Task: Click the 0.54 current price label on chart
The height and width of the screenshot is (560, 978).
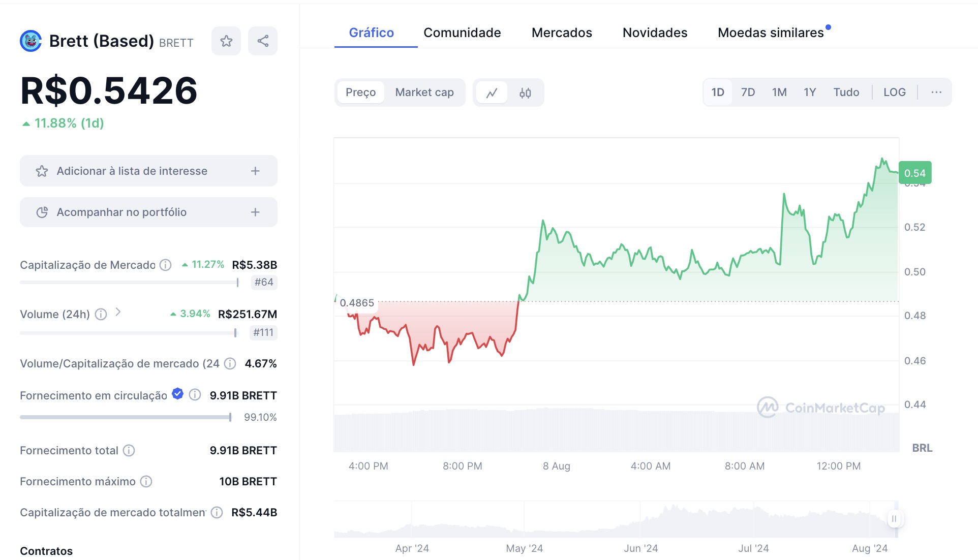Action: [915, 173]
